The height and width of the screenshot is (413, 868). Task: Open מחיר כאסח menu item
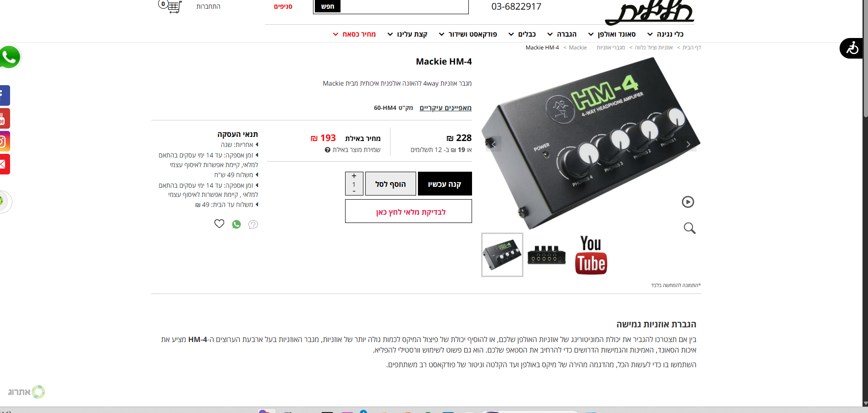click(354, 34)
